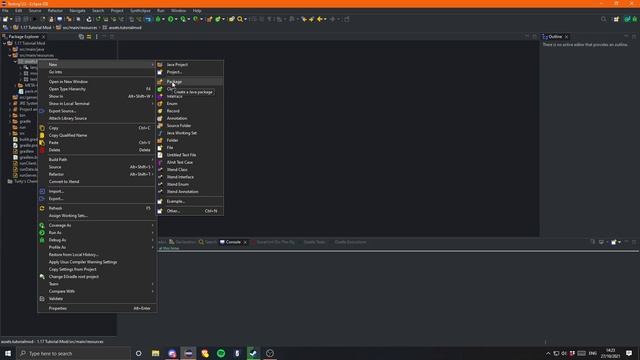Choose JUnit Test Case entry

click(x=190, y=162)
